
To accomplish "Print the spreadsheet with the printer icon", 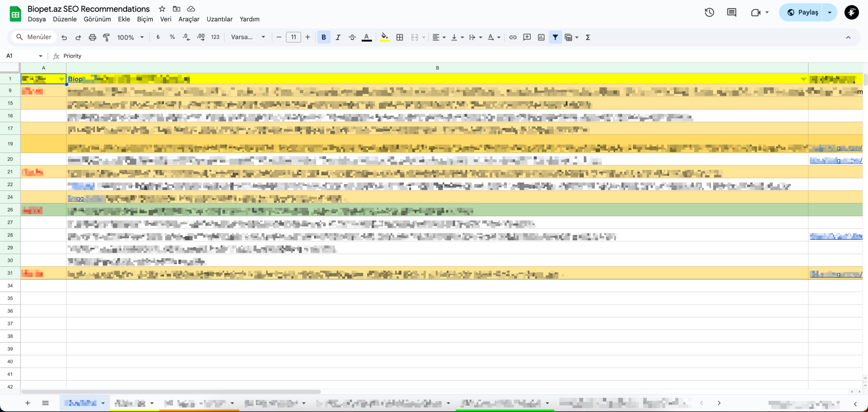I will pos(92,37).
